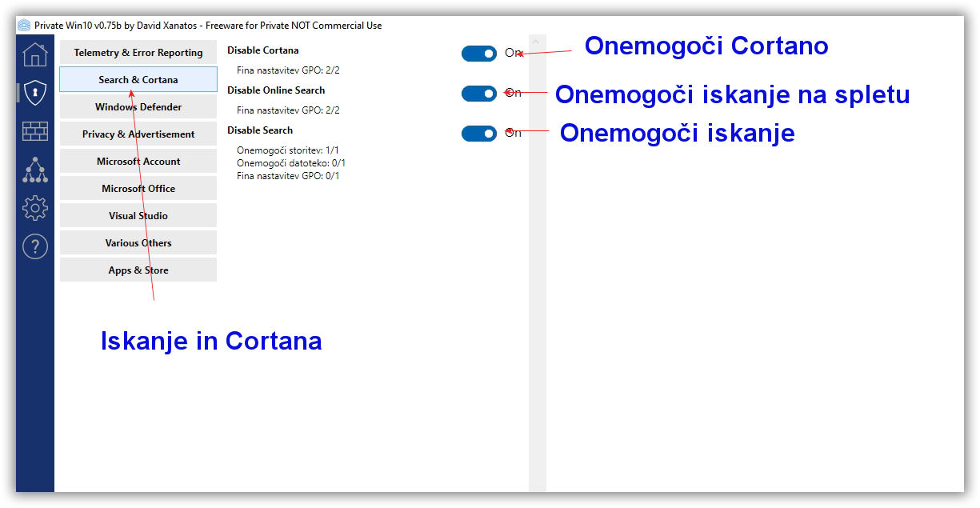
Task: Select the Search & Cortana category
Action: pyautogui.click(x=138, y=80)
